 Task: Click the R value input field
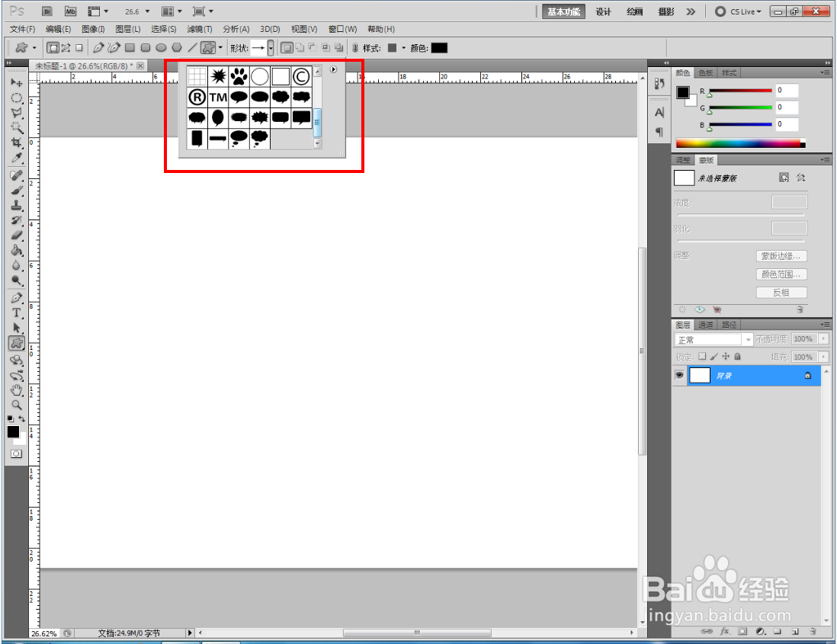[x=786, y=90]
